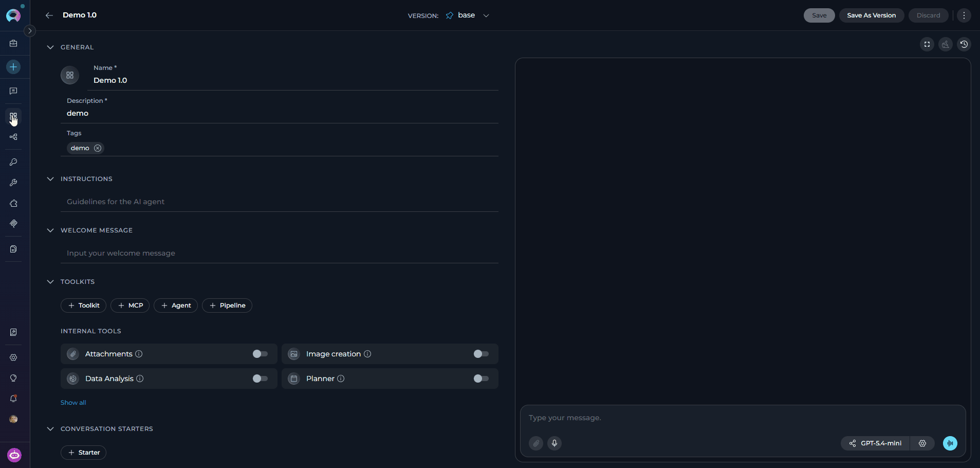Click the fullscreen chat icon
The image size is (980, 468).
(927, 44)
